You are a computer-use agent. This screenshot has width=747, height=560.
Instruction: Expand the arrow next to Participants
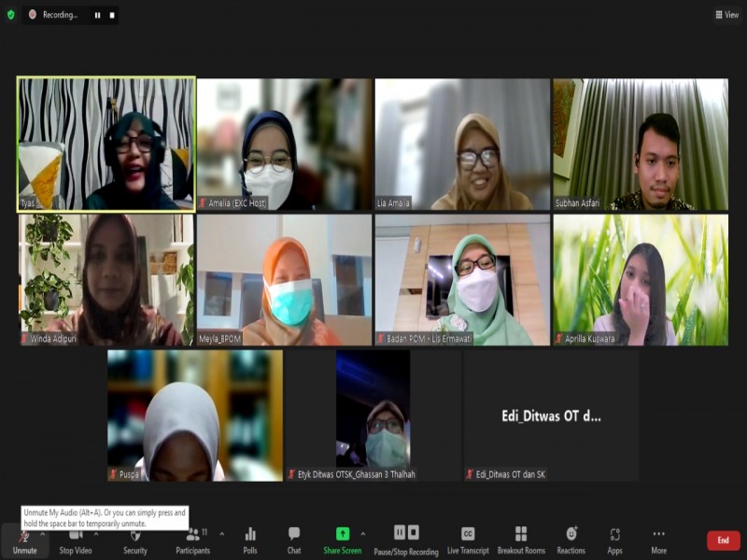coord(221,534)
